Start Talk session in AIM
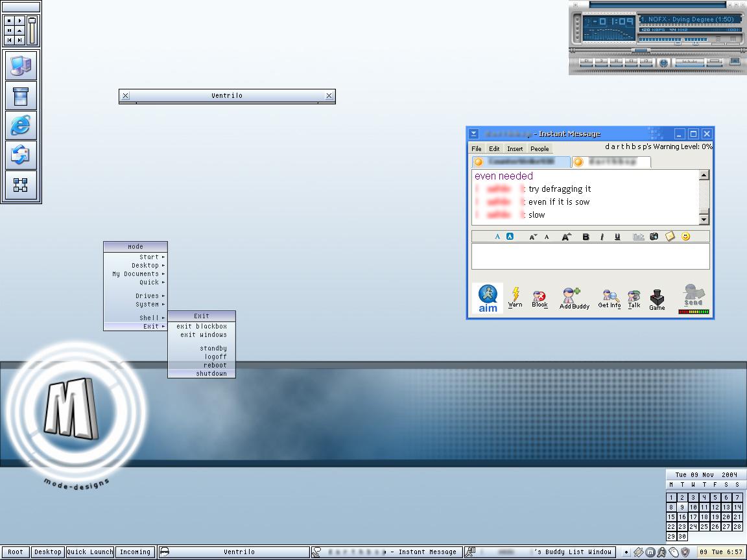 (634, 299)
